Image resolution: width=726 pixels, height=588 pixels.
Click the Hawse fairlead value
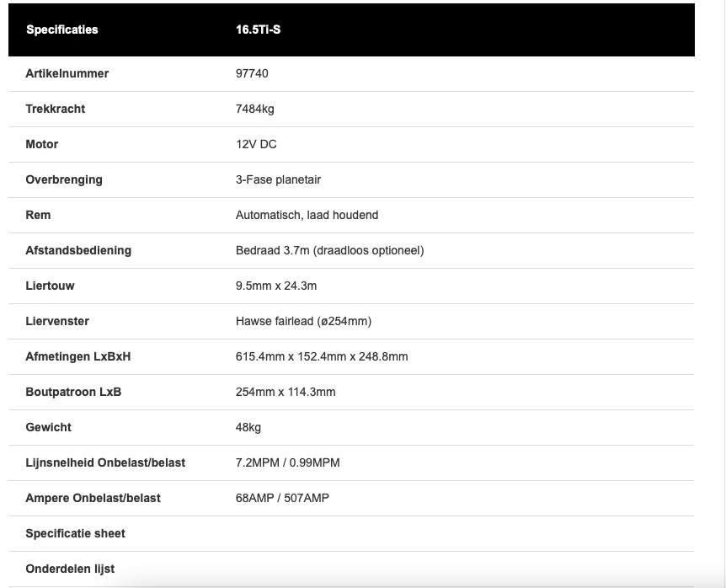pyautogui.click(x=303, y=321)
